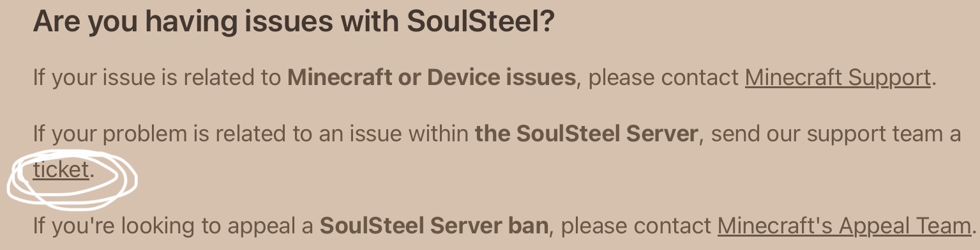The image size is (980, 250).
Task: Follow the Minecraft's Appeal Team link
Action: (x=844, y=226)
